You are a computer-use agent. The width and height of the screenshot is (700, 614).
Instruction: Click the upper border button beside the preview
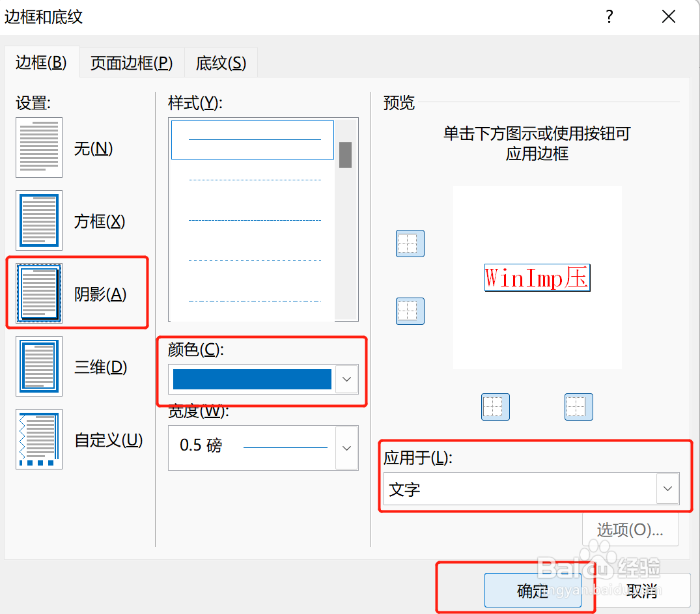[x=410, y=244]
